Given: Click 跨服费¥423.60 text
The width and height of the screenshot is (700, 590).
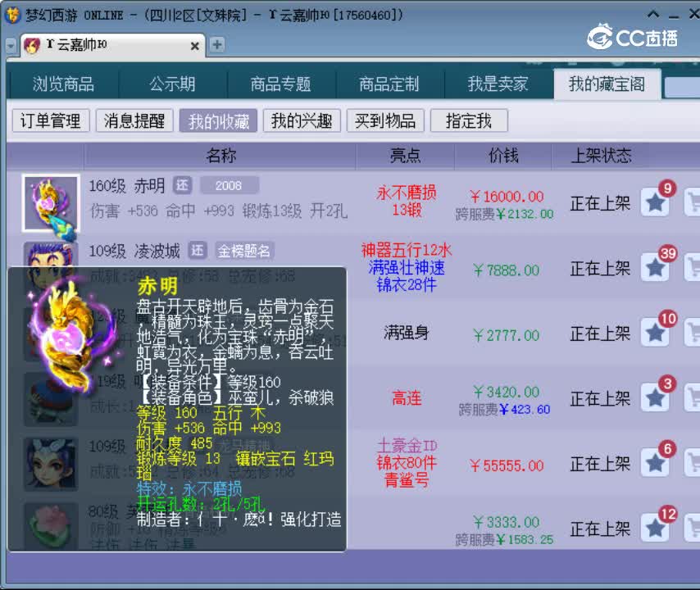Looking at the screenshot, I should 504,409.
